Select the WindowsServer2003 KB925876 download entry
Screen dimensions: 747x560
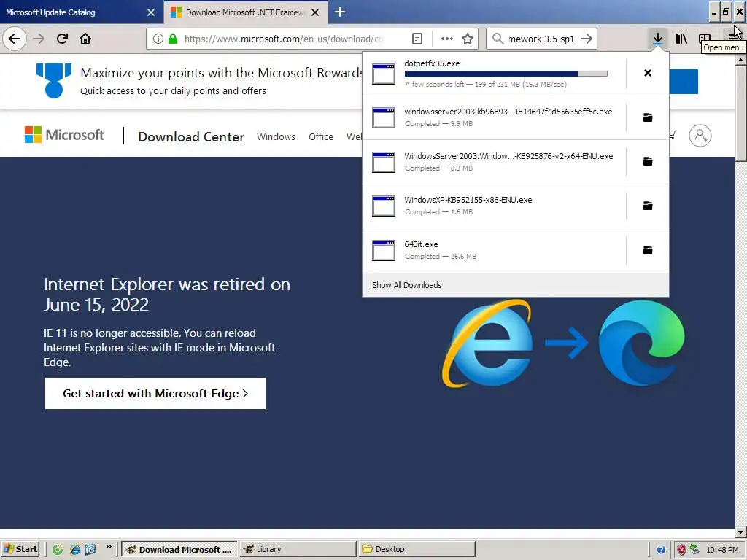pos(494,162)
